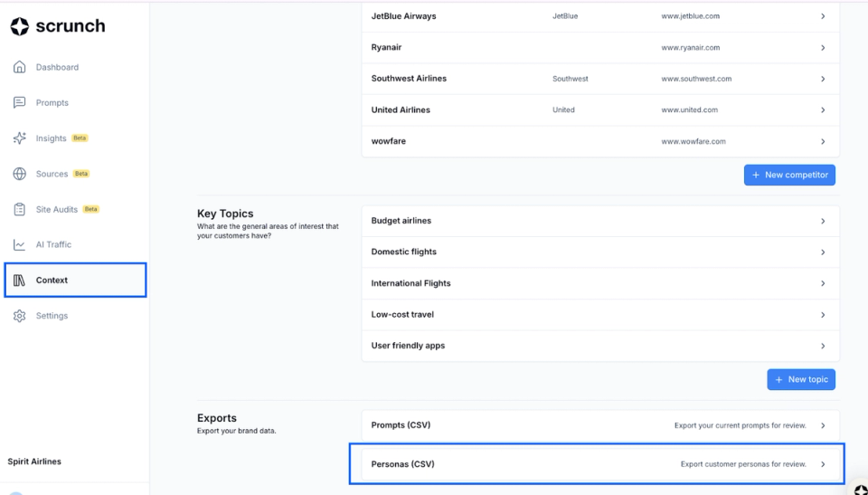
Task: Go to Prompts in sidebar menu
Action: point(52,102)
